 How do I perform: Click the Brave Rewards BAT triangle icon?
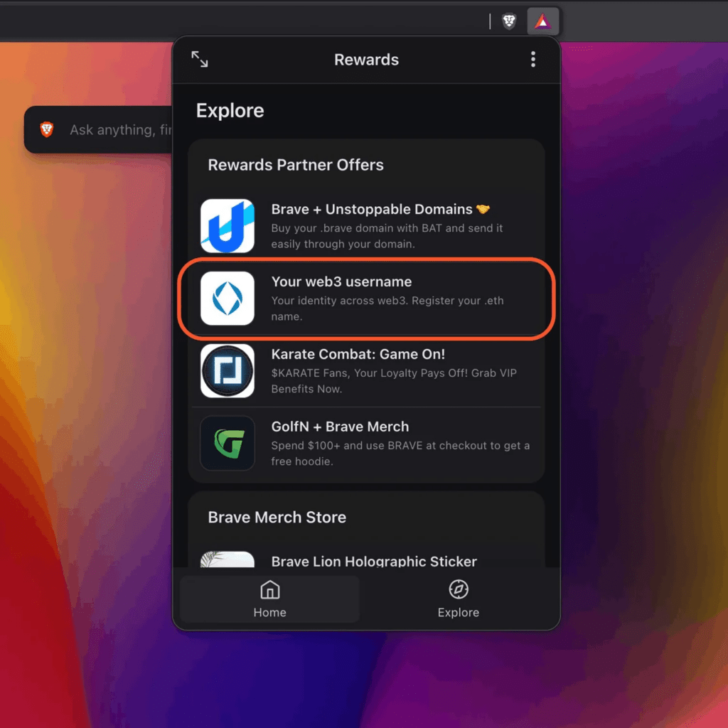[x=542, y=21]
